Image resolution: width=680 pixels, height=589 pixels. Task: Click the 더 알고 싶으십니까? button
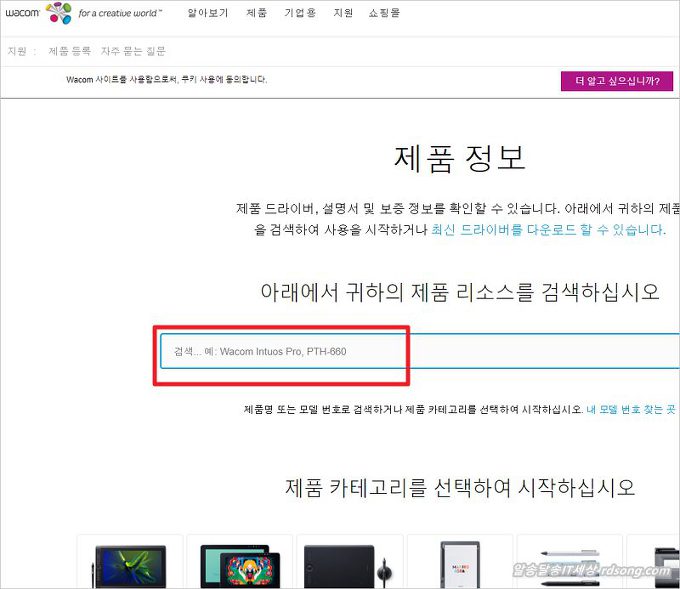pyautogui.click(x=617, y=81)
